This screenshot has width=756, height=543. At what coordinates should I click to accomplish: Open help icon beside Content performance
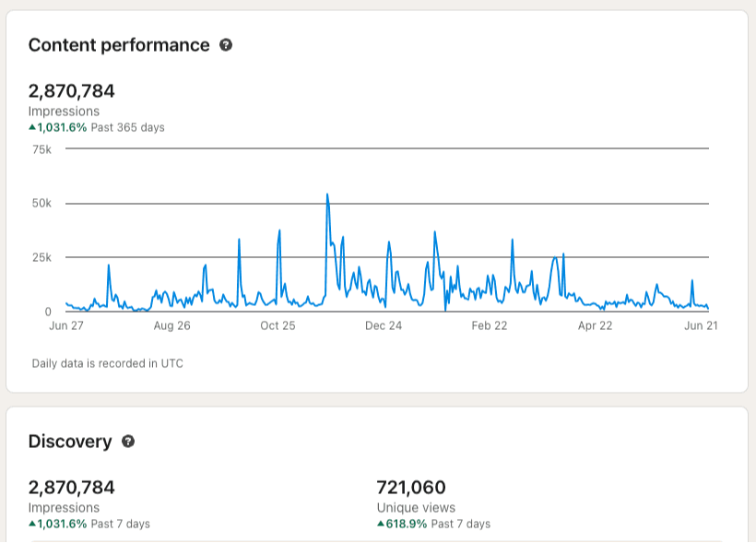point(226,45)
